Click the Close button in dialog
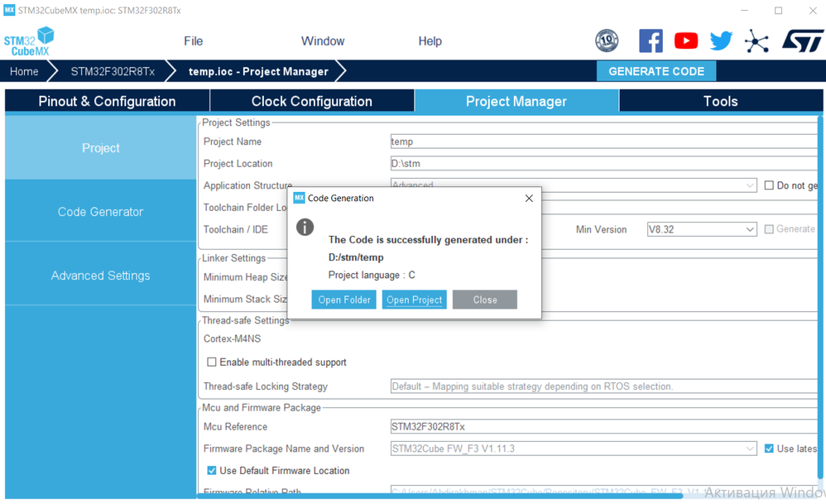826x504 pixels. tap(485, 300)
